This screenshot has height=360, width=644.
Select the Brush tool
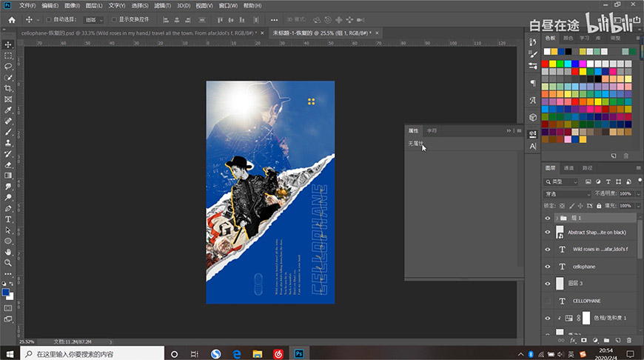[x=8, y=132]
